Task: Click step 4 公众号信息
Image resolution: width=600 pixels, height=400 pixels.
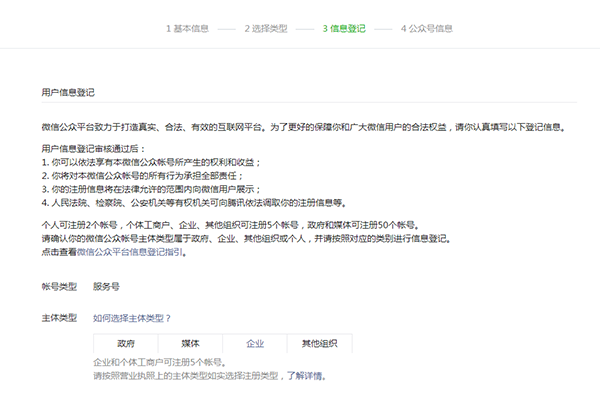Action: pyautogui.click(x=427, y=29)
